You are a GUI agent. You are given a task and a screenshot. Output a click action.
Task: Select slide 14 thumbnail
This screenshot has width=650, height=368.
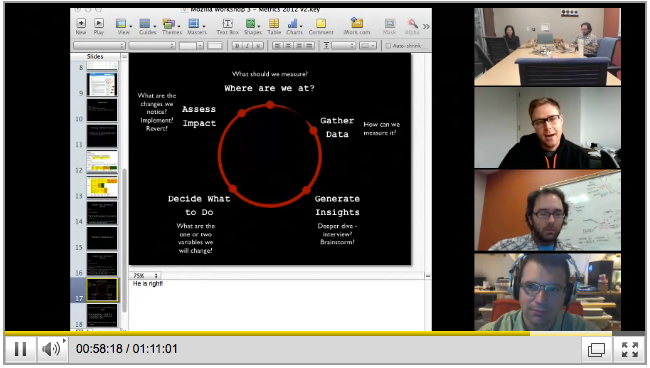[x=102, y=213]
